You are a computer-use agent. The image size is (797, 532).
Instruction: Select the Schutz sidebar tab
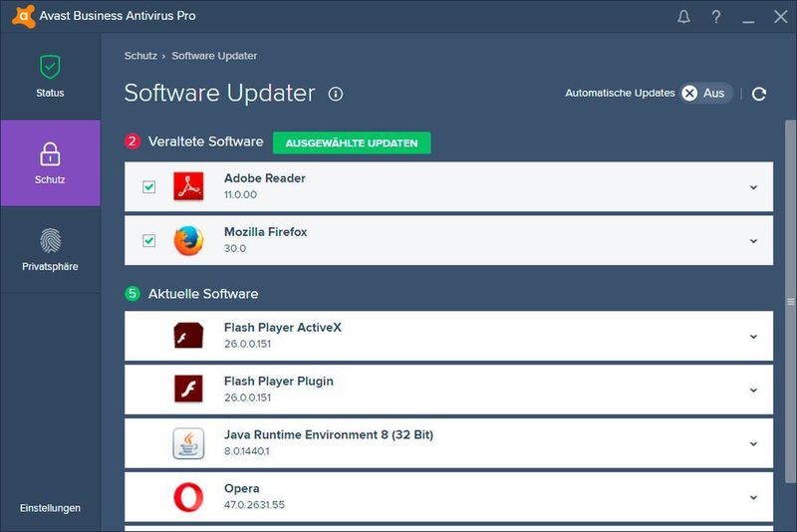(51, 162)
